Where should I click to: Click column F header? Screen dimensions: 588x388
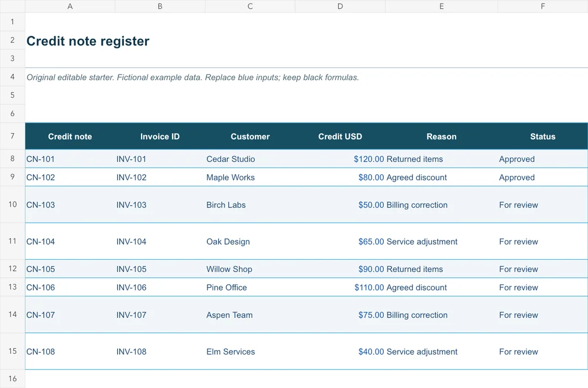pos(543,6)
